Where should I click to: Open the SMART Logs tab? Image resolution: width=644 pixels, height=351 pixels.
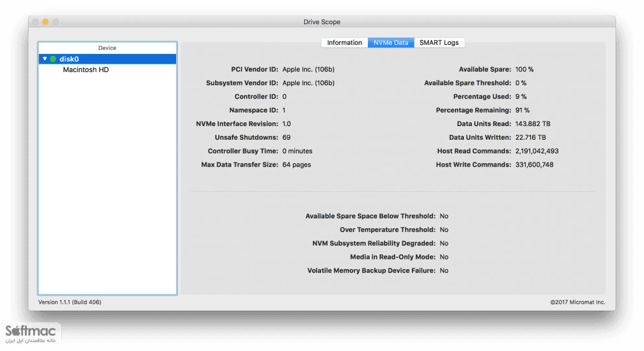pyautogui.click(x=439, y=43)
